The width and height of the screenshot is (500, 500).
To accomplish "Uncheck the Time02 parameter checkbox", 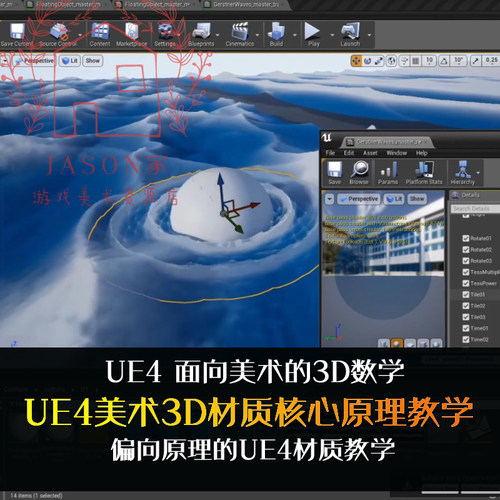I will point(466,339).
